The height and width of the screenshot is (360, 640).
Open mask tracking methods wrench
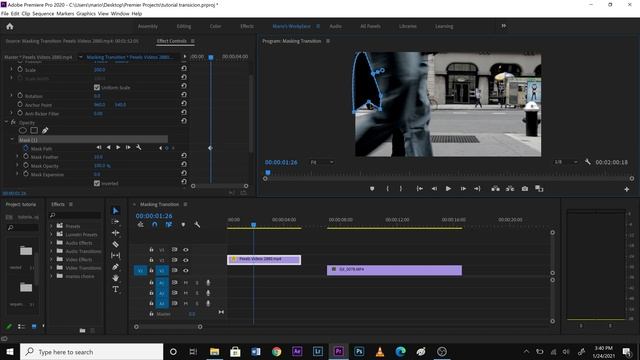139,147
